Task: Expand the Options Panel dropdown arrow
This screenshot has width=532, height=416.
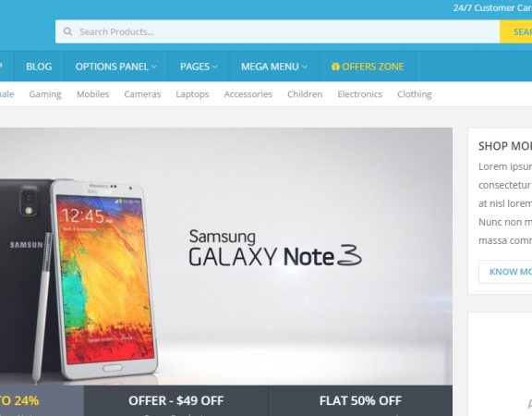Action: [154, 67]
